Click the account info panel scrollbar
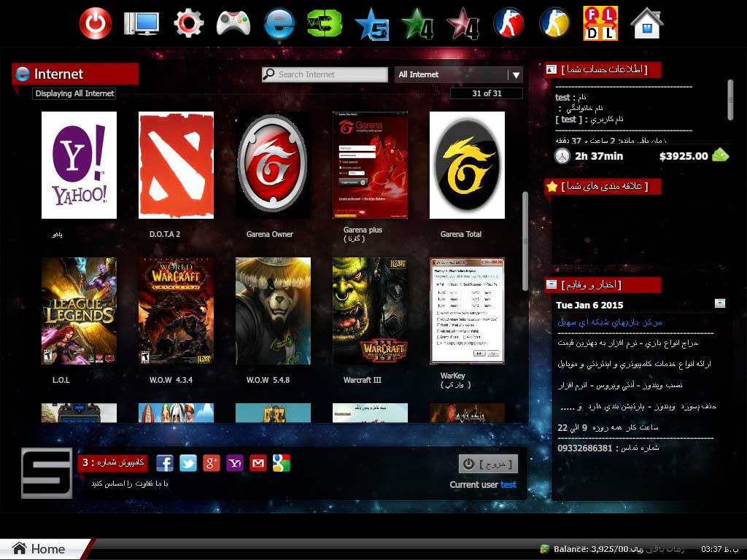The width and height of the screenshot is (747, 560). (x=730, y=99)
